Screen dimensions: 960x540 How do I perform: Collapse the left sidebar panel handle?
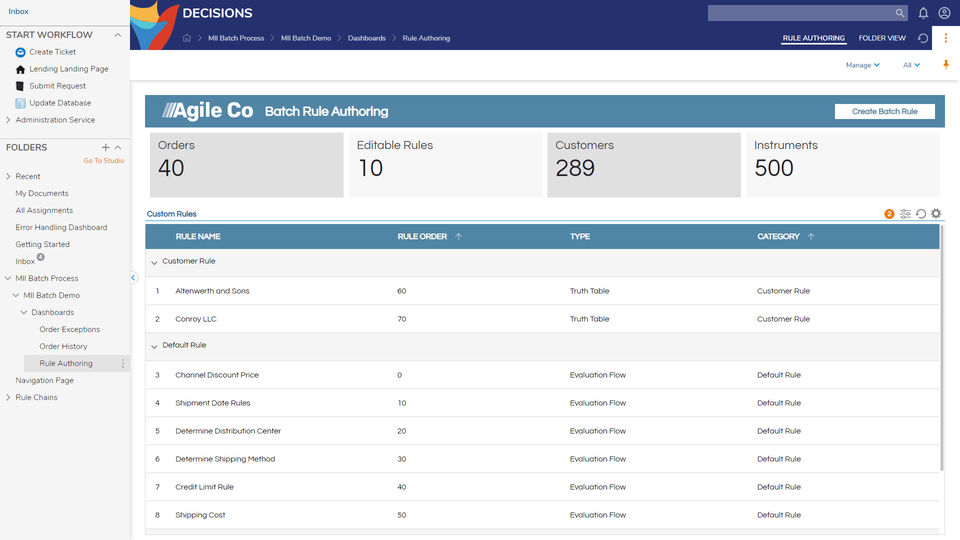point(133,278)
